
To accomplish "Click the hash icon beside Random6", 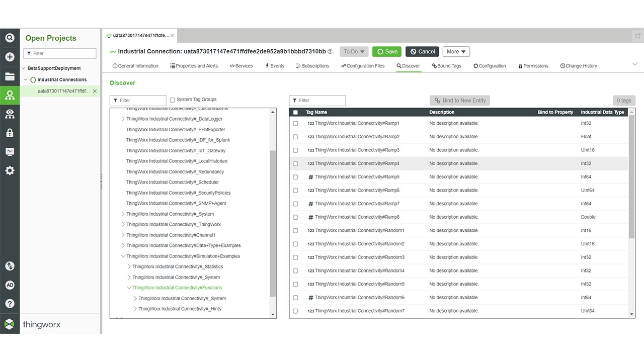I will click(x=311, y=298).
